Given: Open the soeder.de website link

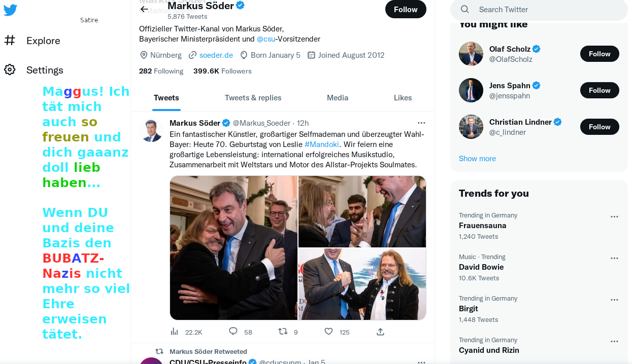Looking at the screenshot, I should pos(216,55).
